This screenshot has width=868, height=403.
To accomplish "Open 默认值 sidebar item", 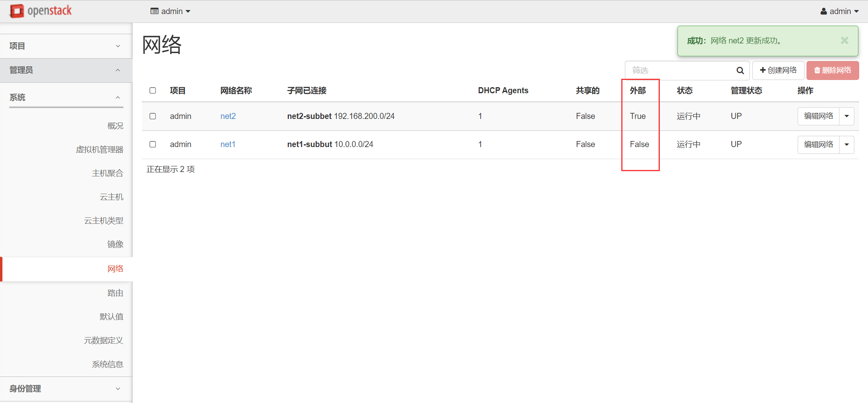I will coord(111,317).
